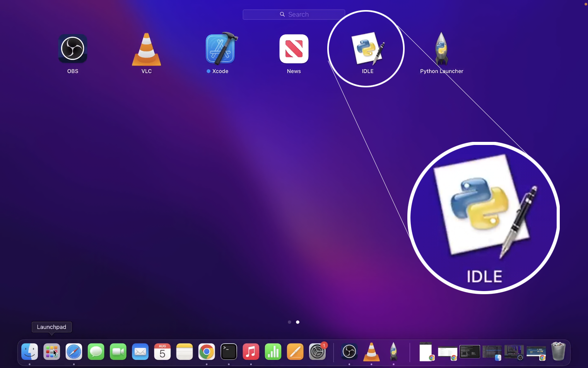The width and height of the screenshot is (588, 368).
Task: Launch the News app
Action: pyautogui.click(x=294, y=49)
